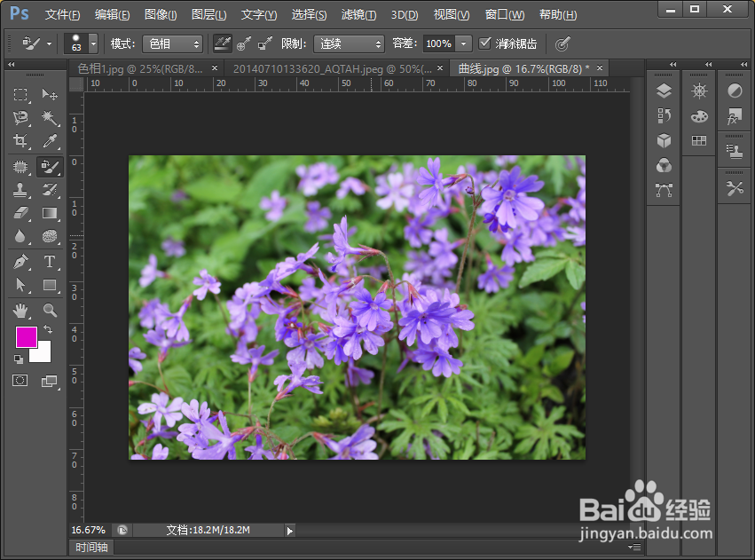The image size is (755, 560).
Task: Choose the Path Selection tool
Action: tap(20, 285)
